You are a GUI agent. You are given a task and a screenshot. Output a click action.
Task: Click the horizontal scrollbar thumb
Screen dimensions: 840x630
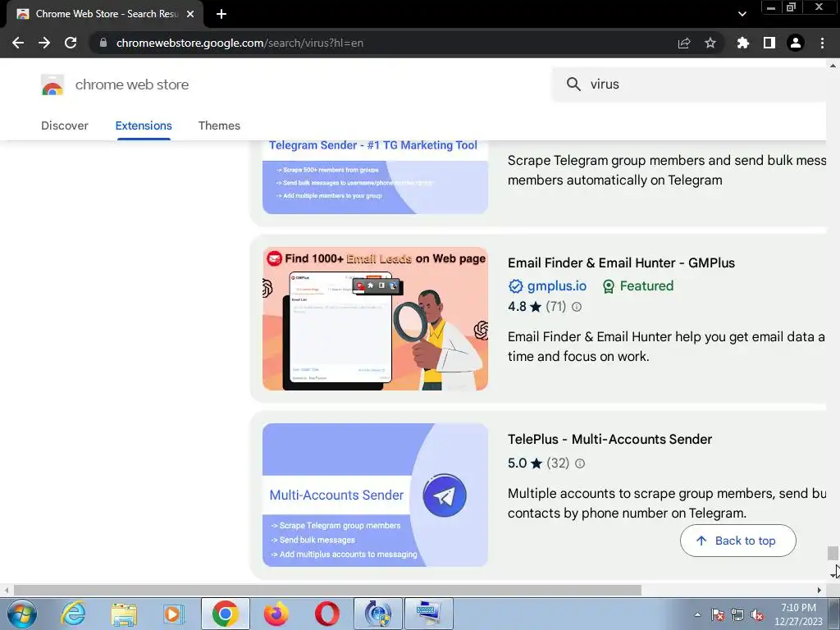tap(327, 591)
